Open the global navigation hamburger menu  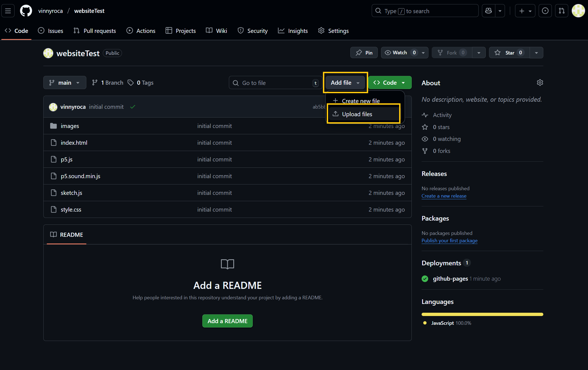pyautogui.click(x=8, y=11)
